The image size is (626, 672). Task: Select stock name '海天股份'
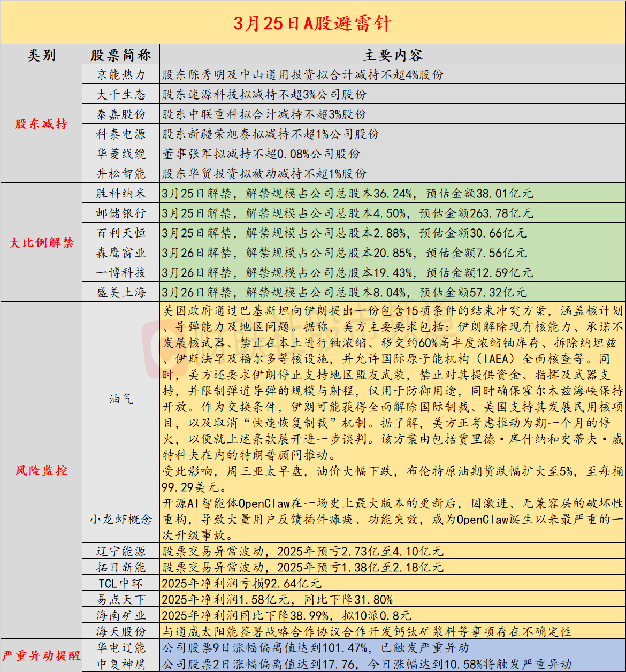121,632
